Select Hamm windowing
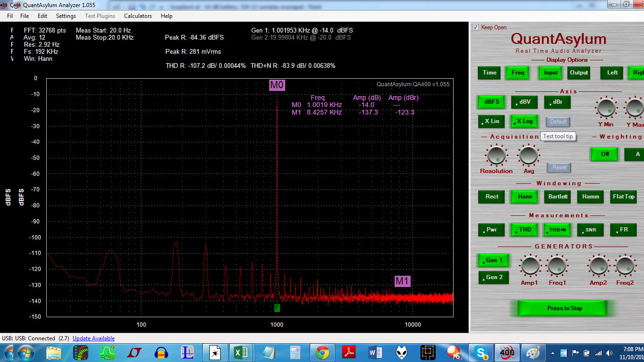Viewport: 644px width, 362px height. (591, 197)
